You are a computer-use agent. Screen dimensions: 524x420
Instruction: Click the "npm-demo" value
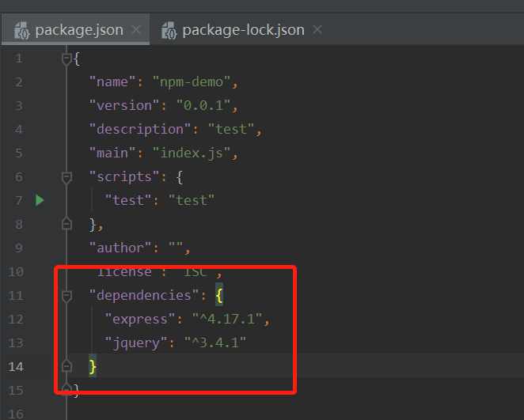(192, 81)
